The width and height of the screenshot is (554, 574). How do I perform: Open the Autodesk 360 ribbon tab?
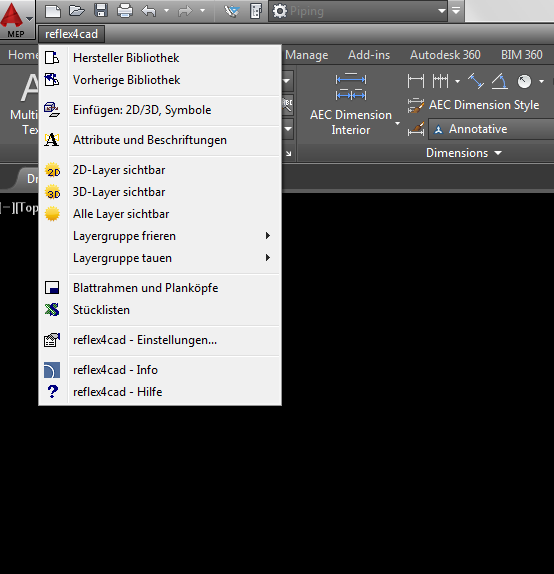click(x=445, y=55)
